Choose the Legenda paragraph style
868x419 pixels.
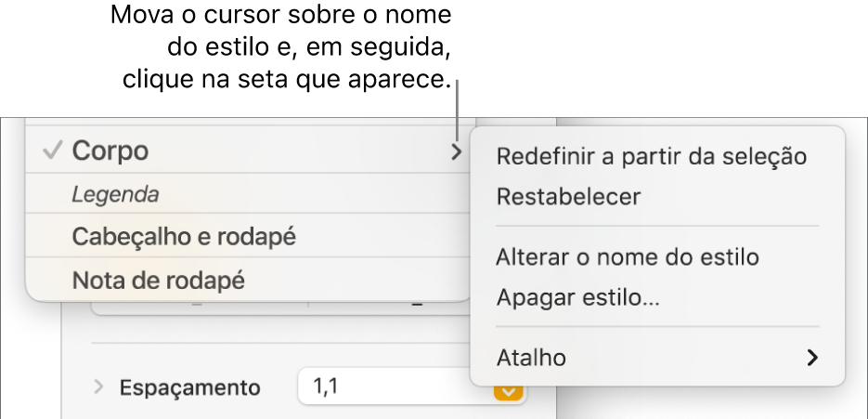tap(116, 195)
